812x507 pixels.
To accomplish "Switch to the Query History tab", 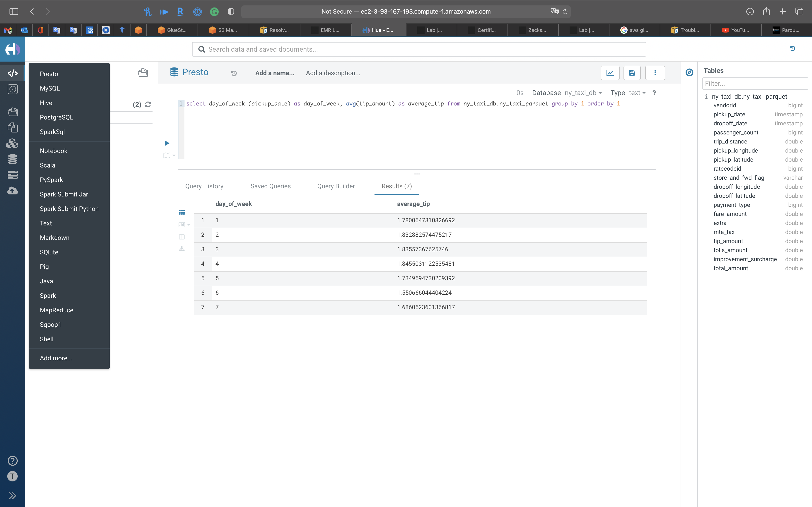I will pyautogui.click(x=204, y=186).
